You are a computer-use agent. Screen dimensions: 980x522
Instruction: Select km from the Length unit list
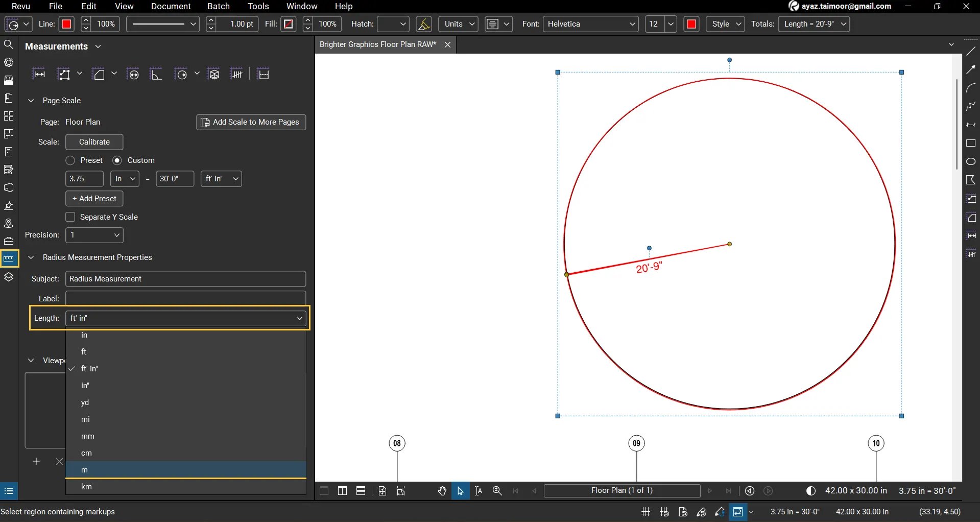click(x=86, y=486)
